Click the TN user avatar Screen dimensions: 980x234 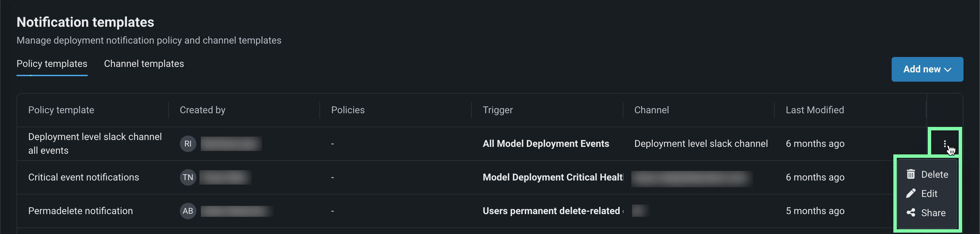[x=188, y=177]
